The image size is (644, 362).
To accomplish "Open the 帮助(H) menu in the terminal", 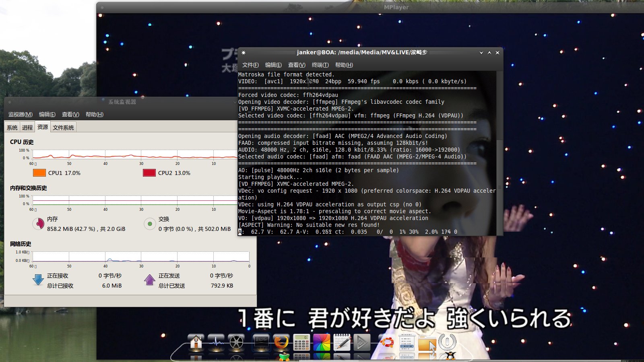I will (x=344, y=65).
